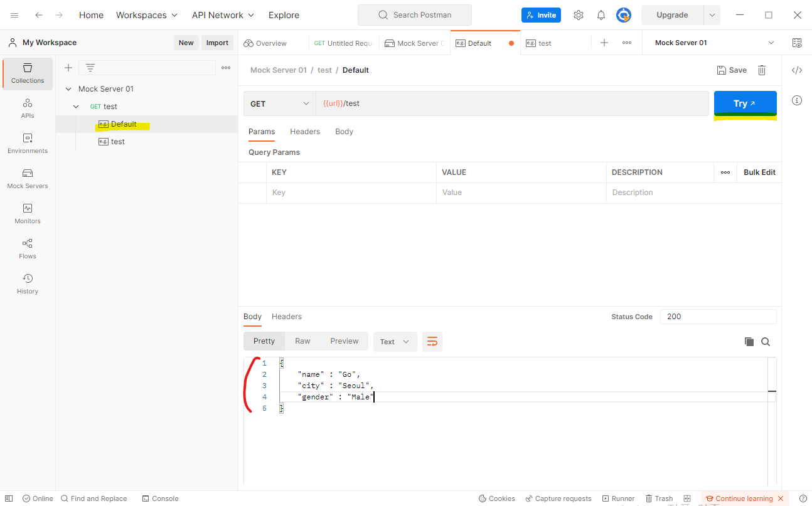Open the two-pane view icon in the status bar

[687, 498]
